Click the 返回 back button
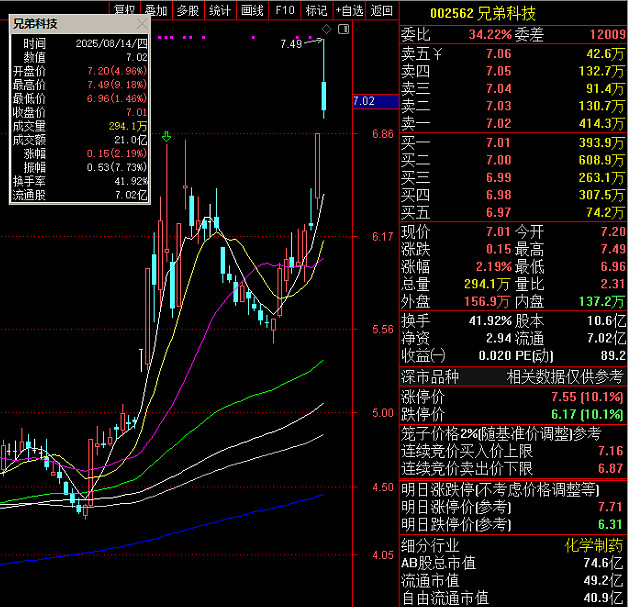629x607 pixels. [x=381, y=10]
